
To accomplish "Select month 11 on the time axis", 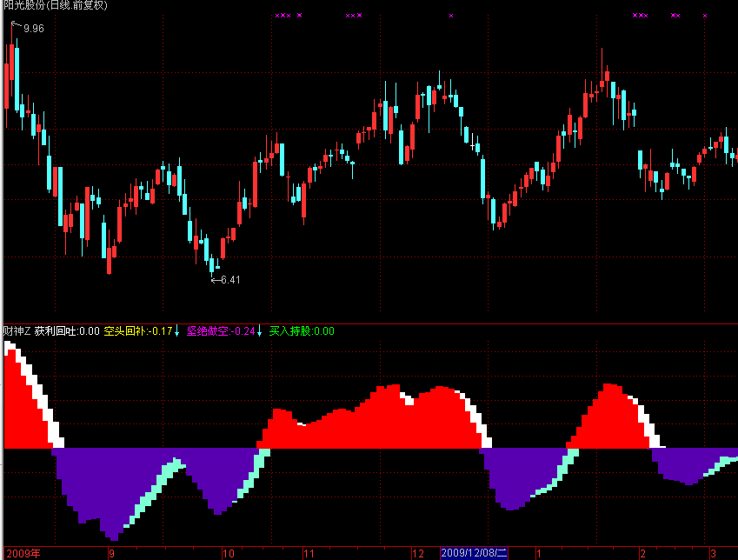I will tap(308, 553).
